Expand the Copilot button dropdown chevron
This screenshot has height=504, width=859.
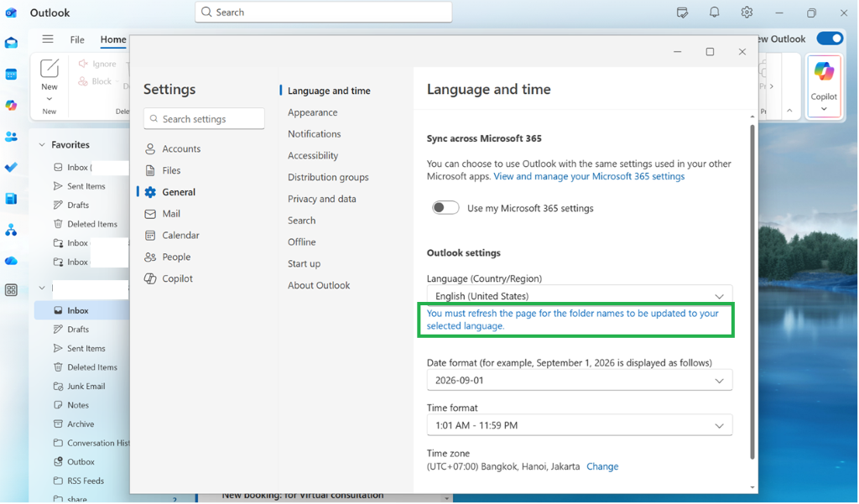pos(824,109)
